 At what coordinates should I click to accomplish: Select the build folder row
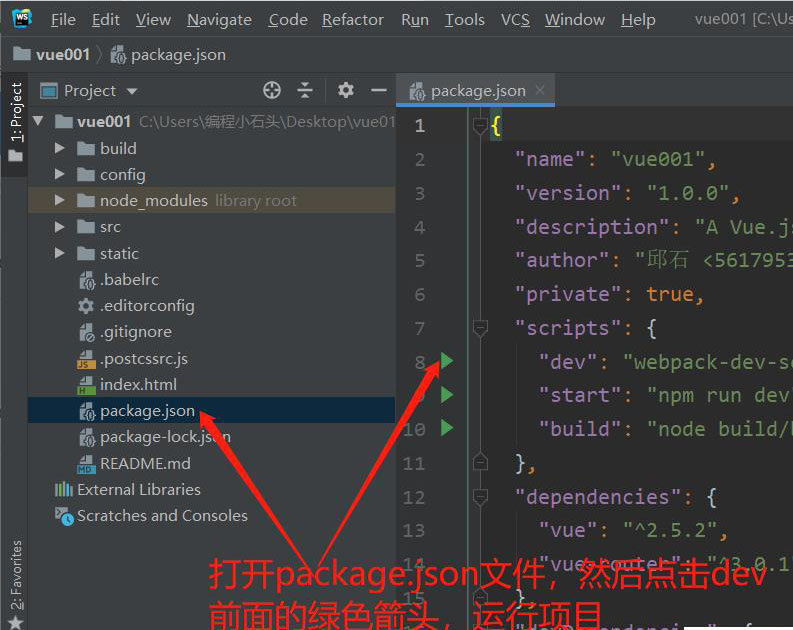pyautogui.click(x=211, y=148)
